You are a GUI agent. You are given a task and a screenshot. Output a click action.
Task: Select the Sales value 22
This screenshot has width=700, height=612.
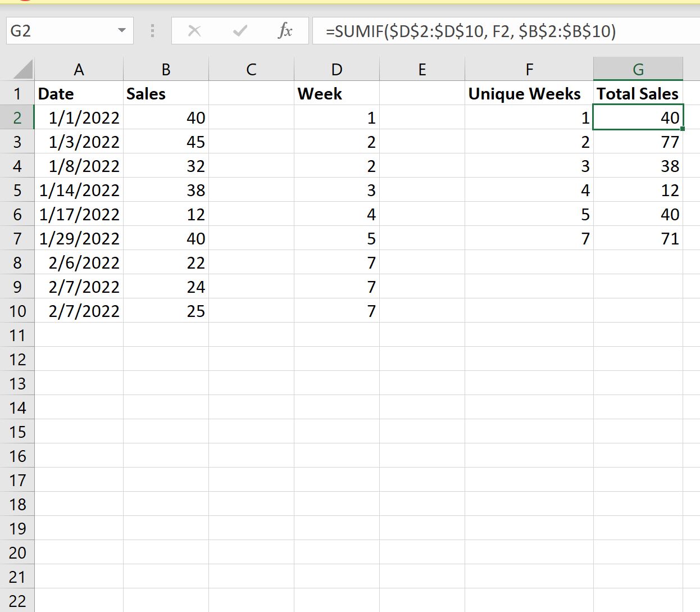coord(166,262)
